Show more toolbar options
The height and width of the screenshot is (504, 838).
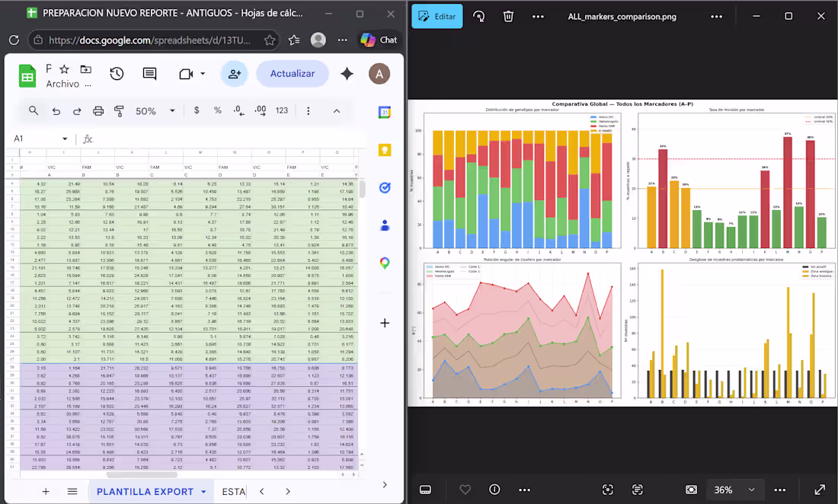pos(309,111)
